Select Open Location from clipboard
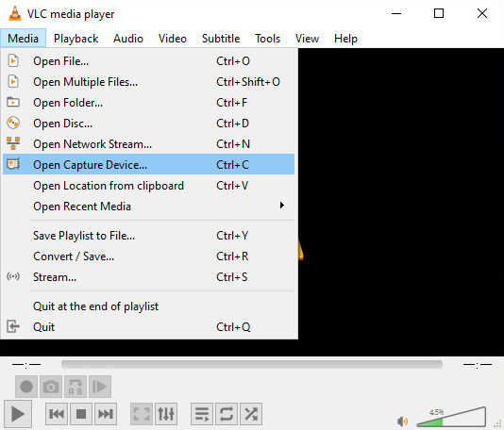Screen dimensions: 504x430 (x=148, y=185)
